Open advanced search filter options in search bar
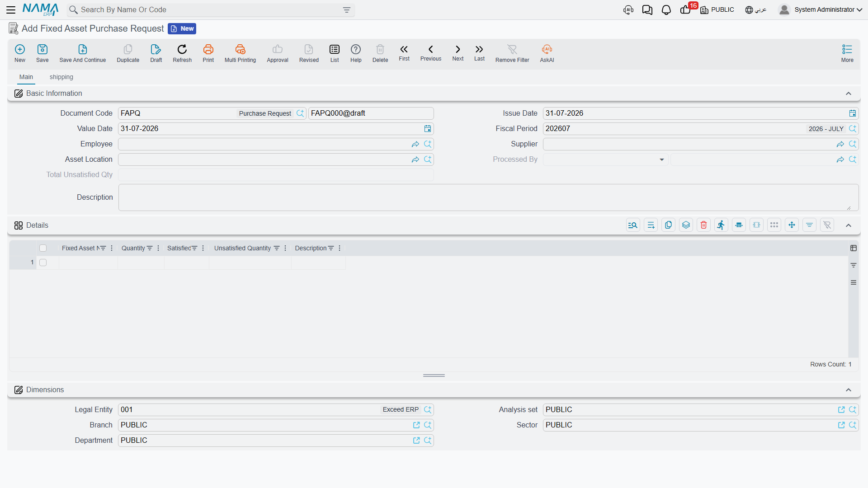This screenshot has width=868, height=488. [347, 10]
